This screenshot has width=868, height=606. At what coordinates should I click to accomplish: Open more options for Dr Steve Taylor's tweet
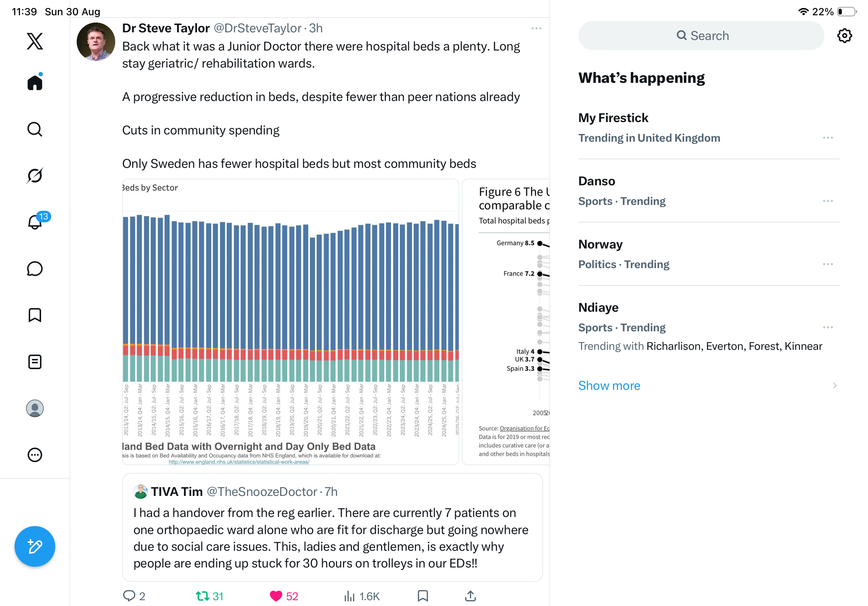536,28
